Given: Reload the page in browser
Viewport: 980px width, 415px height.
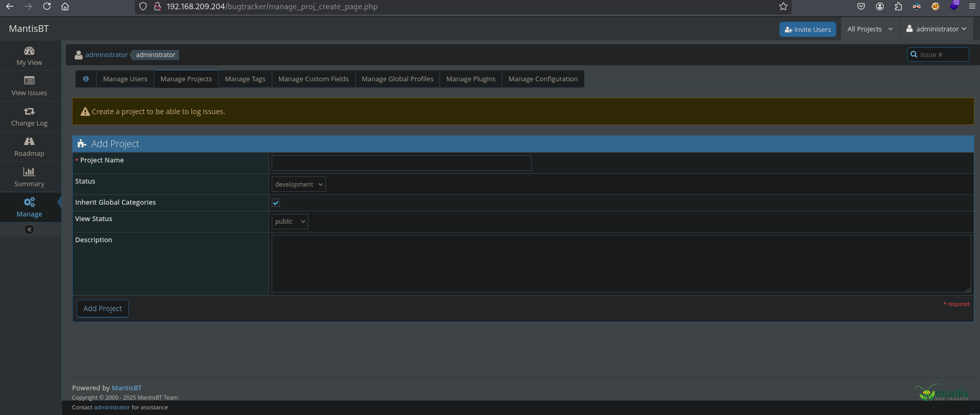Looking at the screenshot, I should pyautogui.click(x=47, y=7).
